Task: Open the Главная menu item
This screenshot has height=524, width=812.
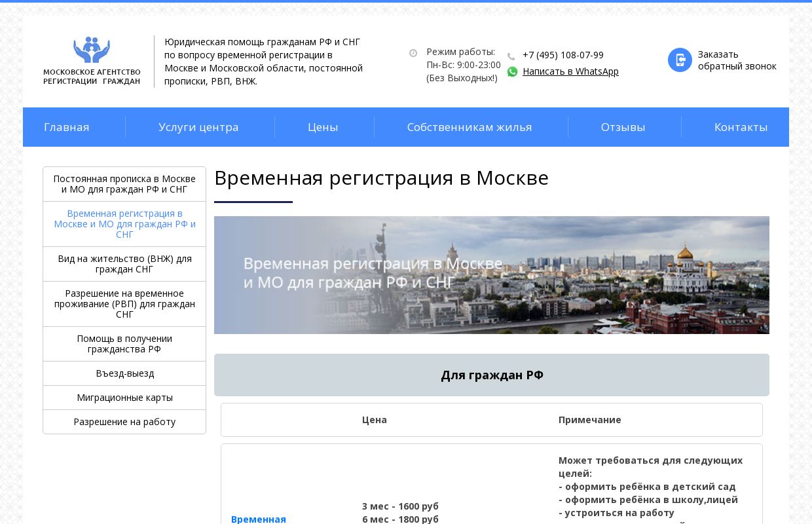Action: [66, 127]
